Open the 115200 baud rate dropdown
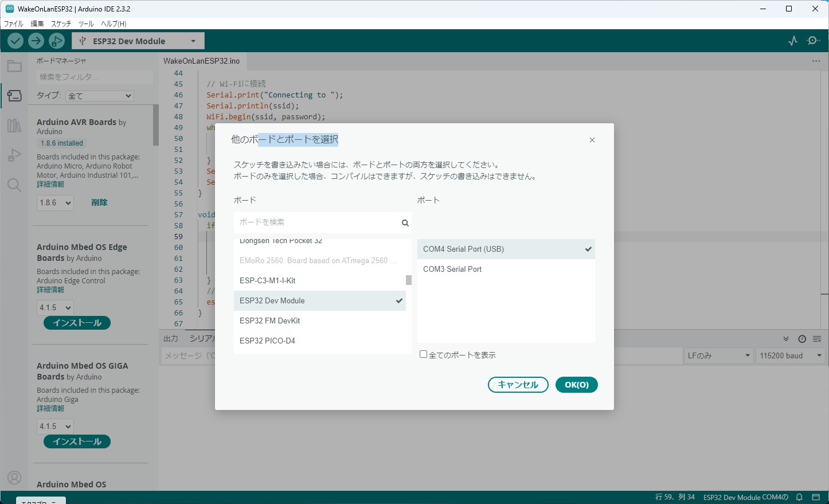The width and height of the screenshot is (829, 504). point(791,355)
